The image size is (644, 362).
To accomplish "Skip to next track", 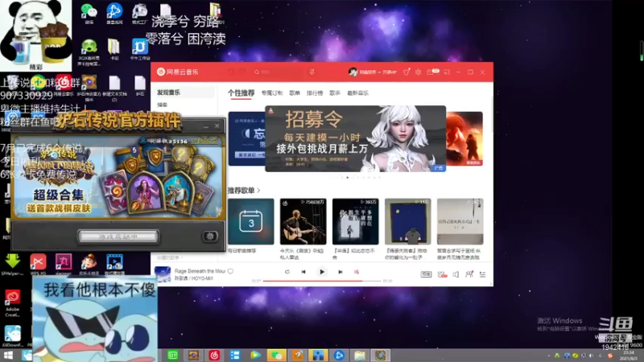I will coord(340,272).
